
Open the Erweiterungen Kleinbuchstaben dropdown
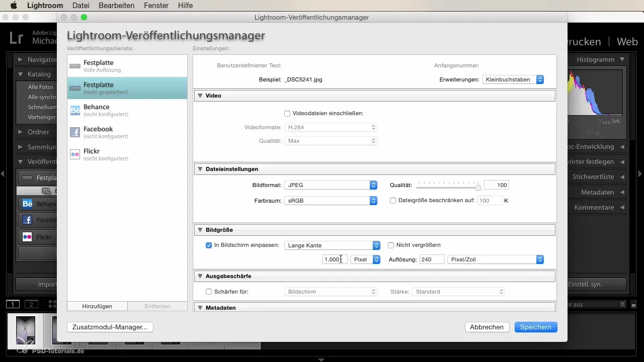click(x=513, y=79)
